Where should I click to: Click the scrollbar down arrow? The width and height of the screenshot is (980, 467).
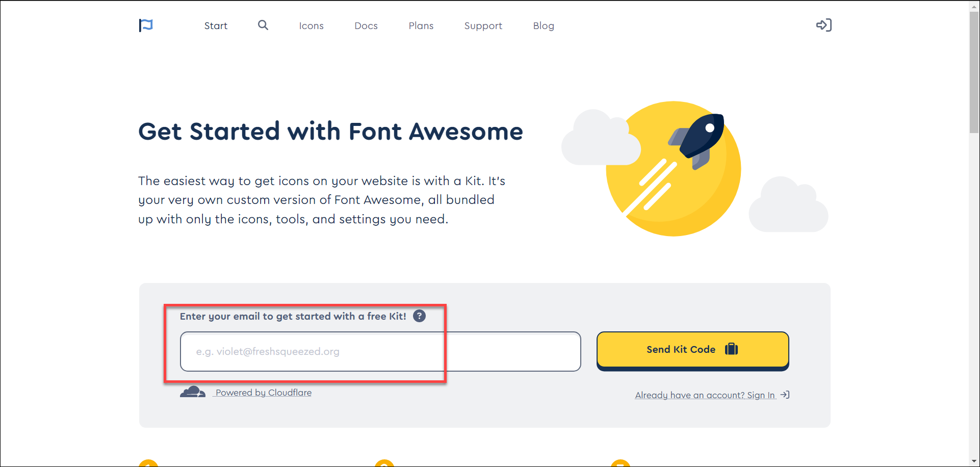pos(974,461)
